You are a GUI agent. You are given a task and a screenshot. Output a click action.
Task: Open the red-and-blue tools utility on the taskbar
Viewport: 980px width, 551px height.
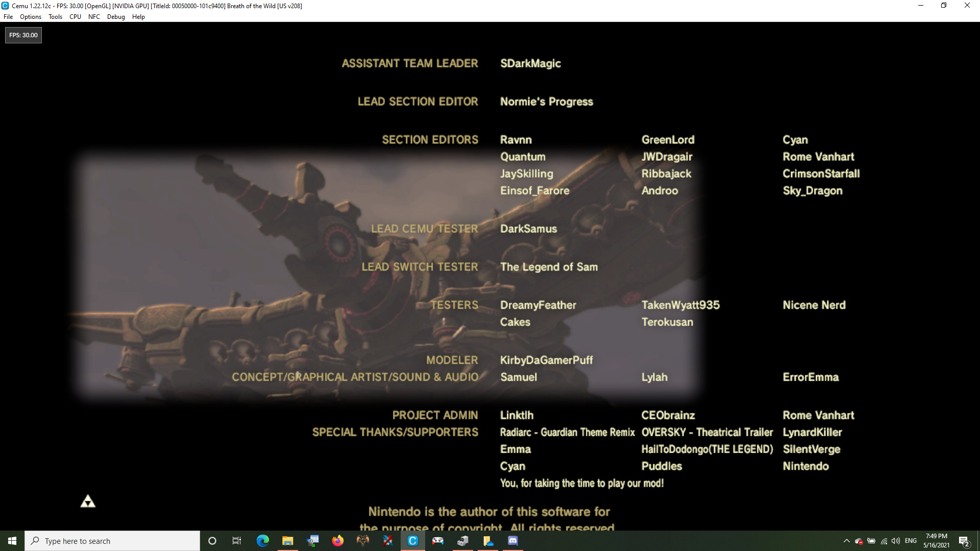(388, 541)
